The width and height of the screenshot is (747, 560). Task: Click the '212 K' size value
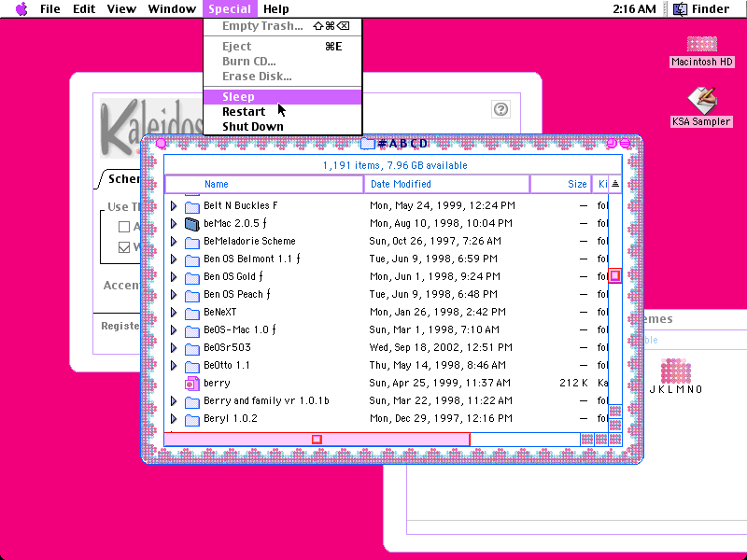pos(573,383)
